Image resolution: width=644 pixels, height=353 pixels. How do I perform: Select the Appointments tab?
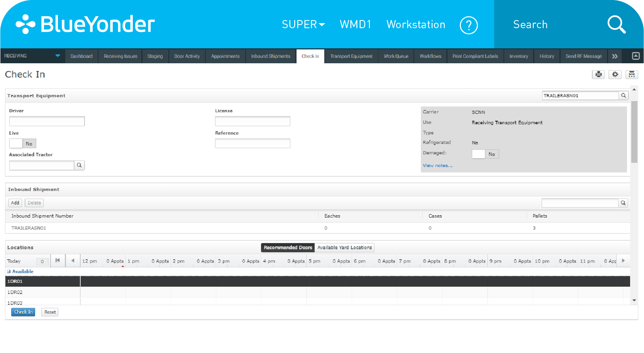225,56
